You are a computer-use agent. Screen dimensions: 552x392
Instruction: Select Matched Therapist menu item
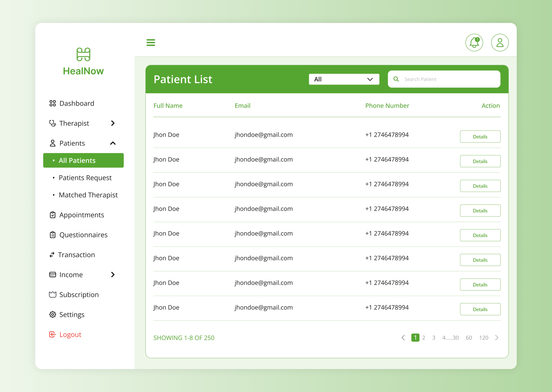[x=88, y=195]
